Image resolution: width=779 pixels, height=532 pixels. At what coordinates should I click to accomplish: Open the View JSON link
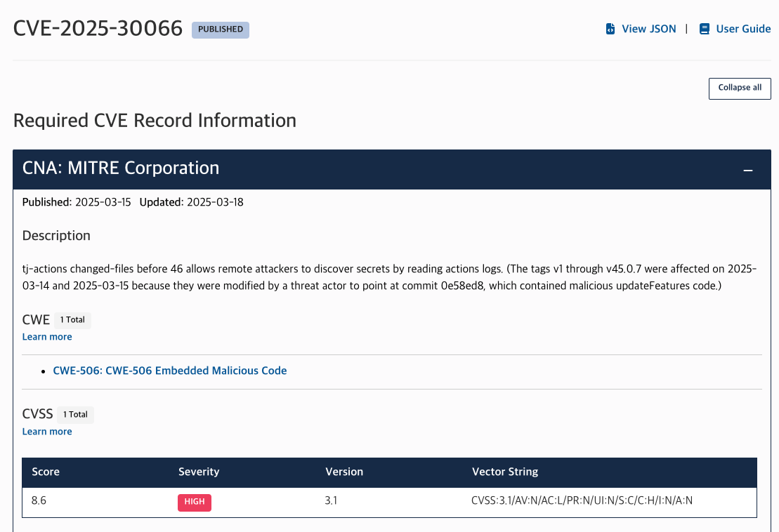[648, 29]
